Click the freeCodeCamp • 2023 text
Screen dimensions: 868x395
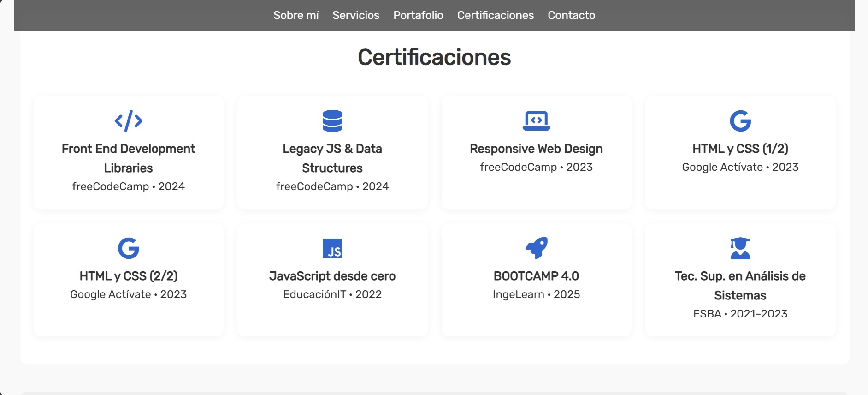coord(537,167)
